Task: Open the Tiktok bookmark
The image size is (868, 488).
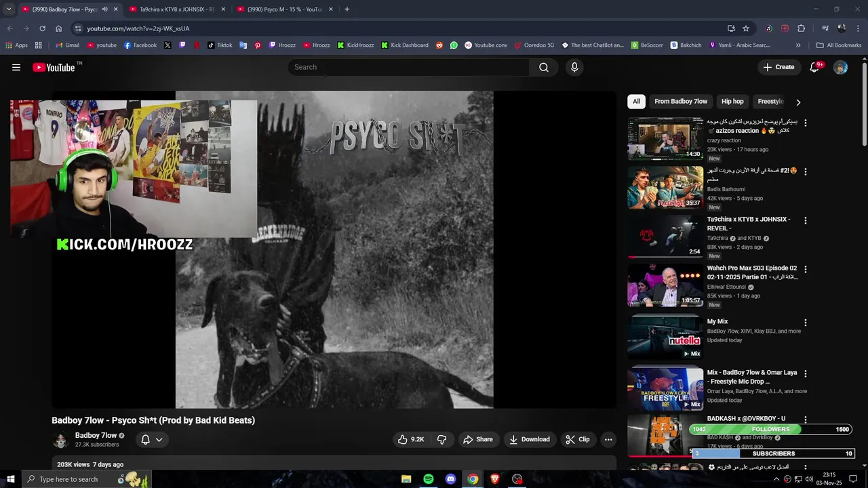Action: pos(220,45)
